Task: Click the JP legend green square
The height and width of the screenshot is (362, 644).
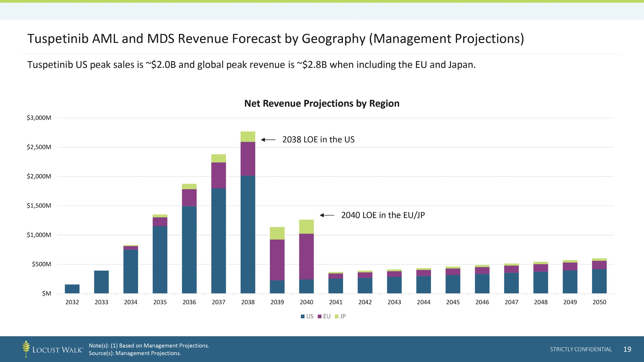Action: [x=337, y=316]
